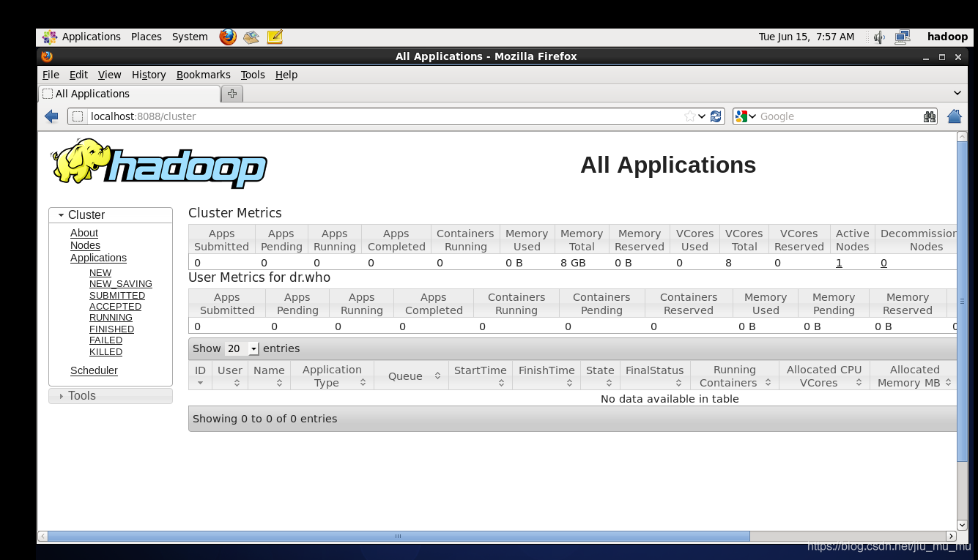Sort the table by ID column
Image resolution: width=978 pixels, height=560 pixels.
(x=200, y=376)
